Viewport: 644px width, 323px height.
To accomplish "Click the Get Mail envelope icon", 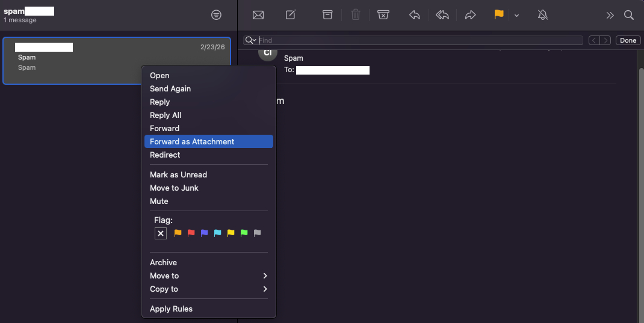I will pos(258,15).
